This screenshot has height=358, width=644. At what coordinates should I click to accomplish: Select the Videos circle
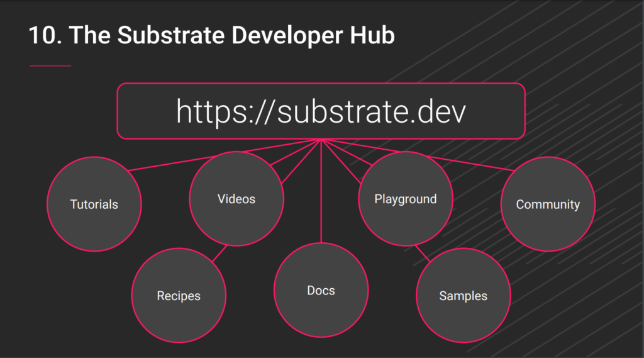pyautogui.click(x=236, y=199)
